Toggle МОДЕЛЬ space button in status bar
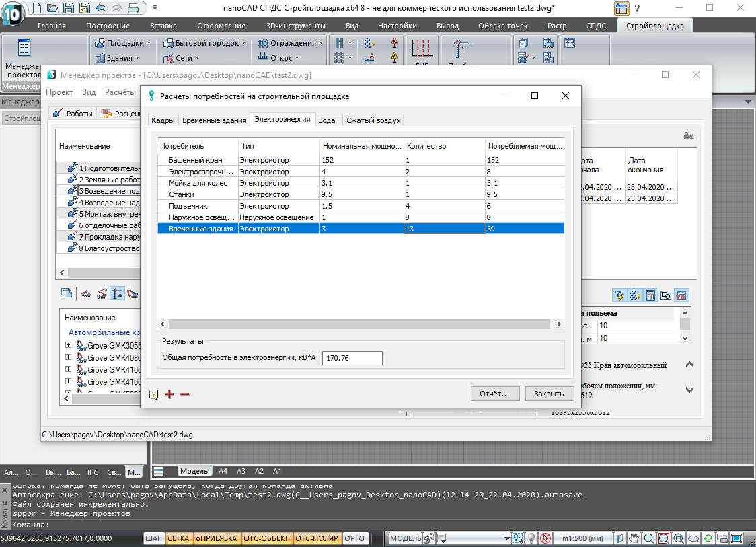Image resolution: width=756 pixels, height=547 pixels. pyautogui.click(x=405, y=538)
